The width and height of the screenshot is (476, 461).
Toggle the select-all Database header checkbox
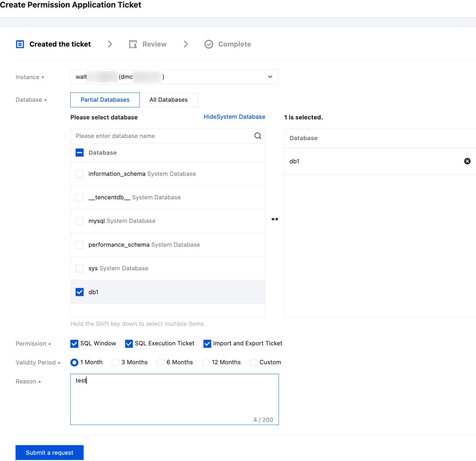[80, 153]
